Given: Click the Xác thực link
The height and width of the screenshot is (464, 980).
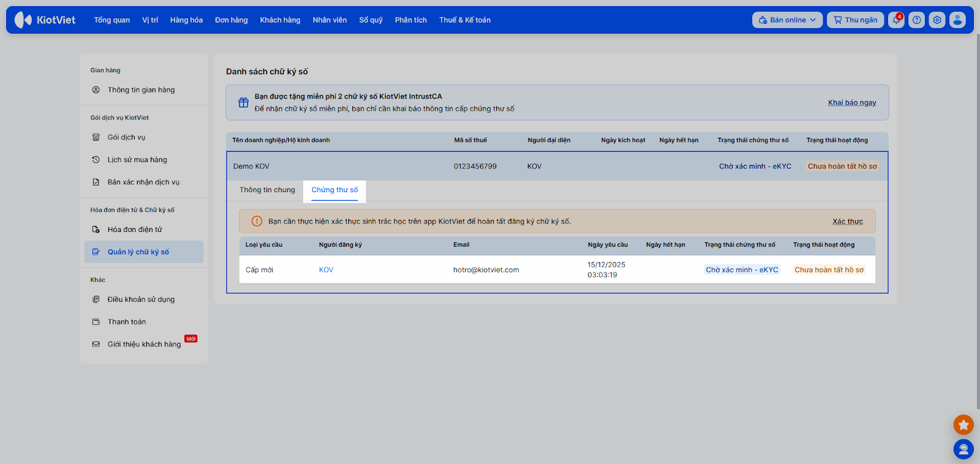Looking at the screenshot, I should 848,222.
